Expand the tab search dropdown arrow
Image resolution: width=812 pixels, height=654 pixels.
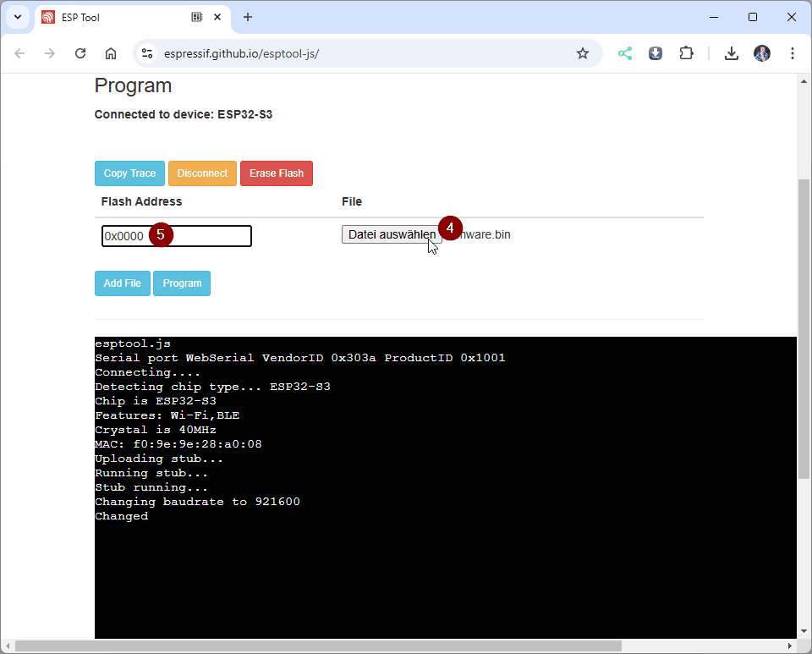tap(17, 17)
